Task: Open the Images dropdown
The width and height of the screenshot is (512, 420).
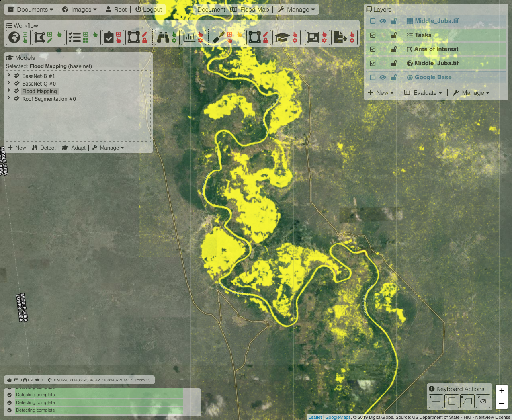Action: coord(80,10)
